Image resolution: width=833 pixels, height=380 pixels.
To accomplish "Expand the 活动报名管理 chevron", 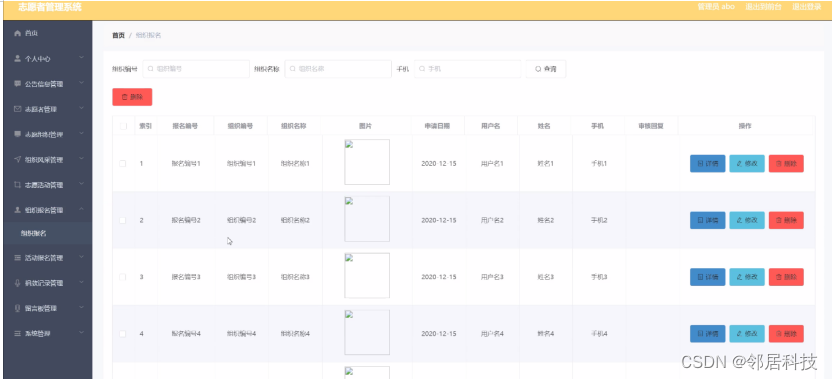I will click(82, 257).
